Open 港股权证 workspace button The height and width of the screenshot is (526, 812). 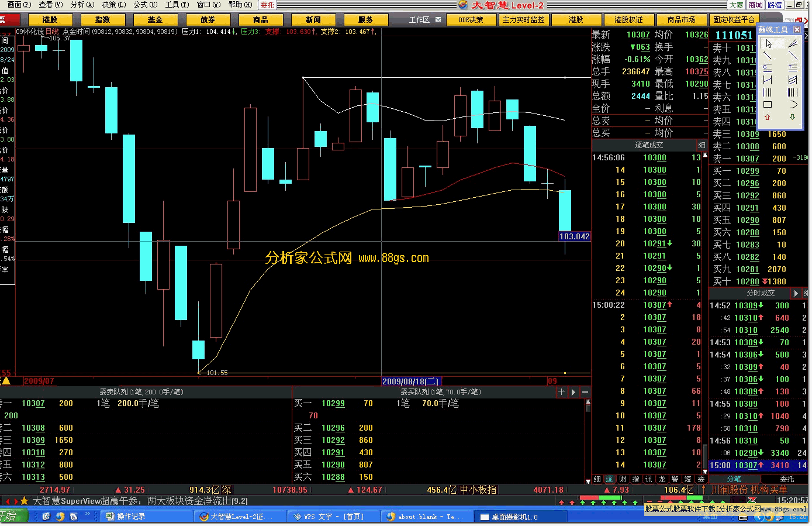[628, 19]
